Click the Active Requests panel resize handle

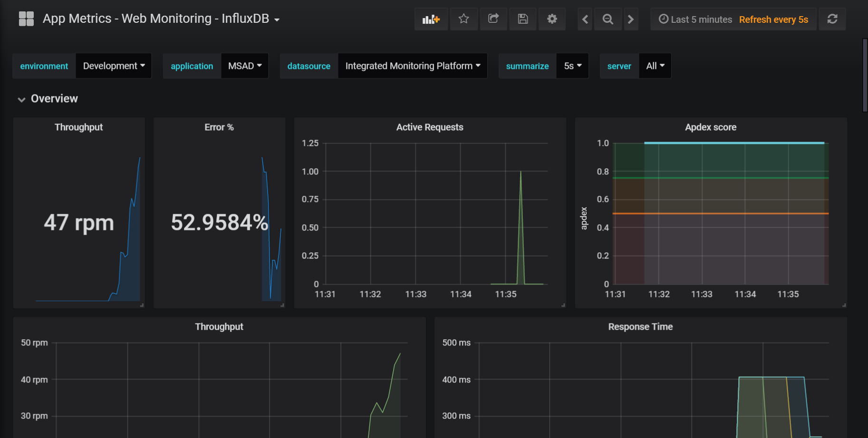(563, 305)
